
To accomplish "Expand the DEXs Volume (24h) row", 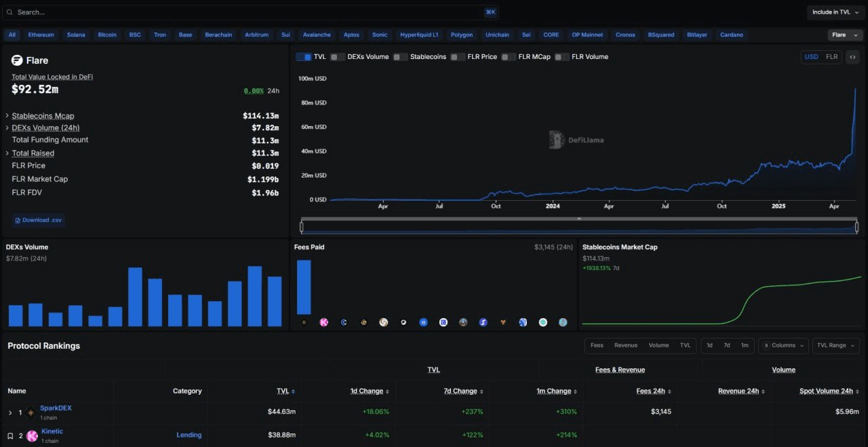I will (x=7, y=128).
